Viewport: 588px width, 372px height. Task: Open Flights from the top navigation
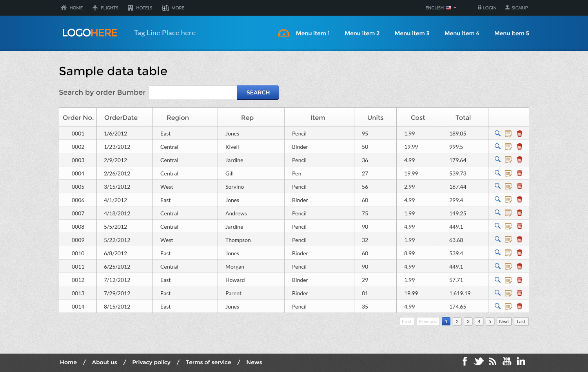tap(105, 8)
